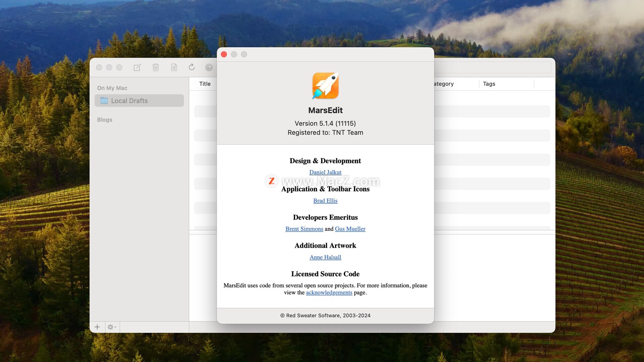644x362 pixels.
Task: Select the edit document toolbar icon
Action: pos(174,67)
